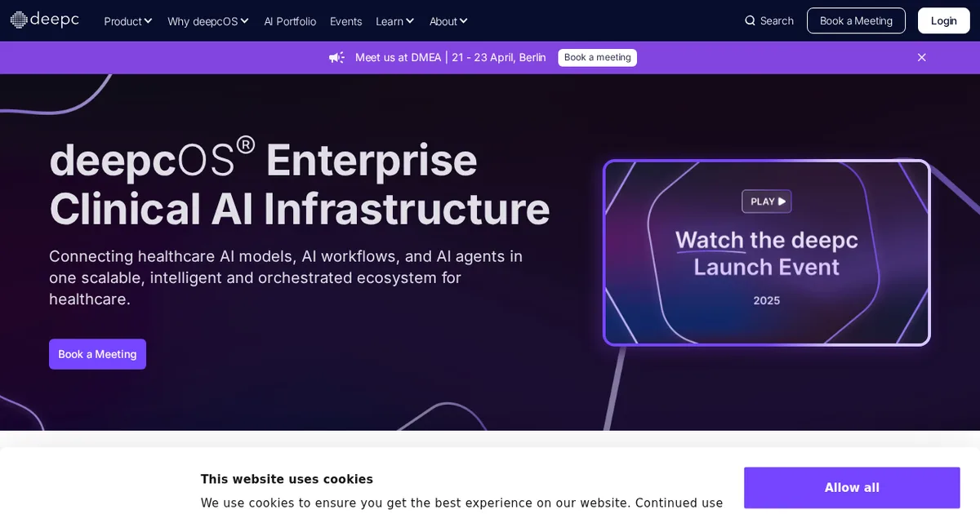Open the deepc Launch Event video thumbnail
The image size is (980, 514).
766,253
